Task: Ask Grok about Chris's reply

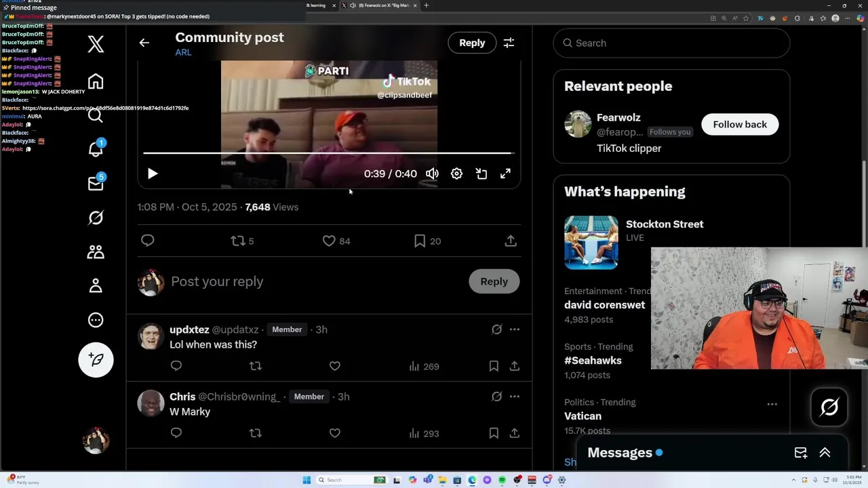Action: [496, 396]
